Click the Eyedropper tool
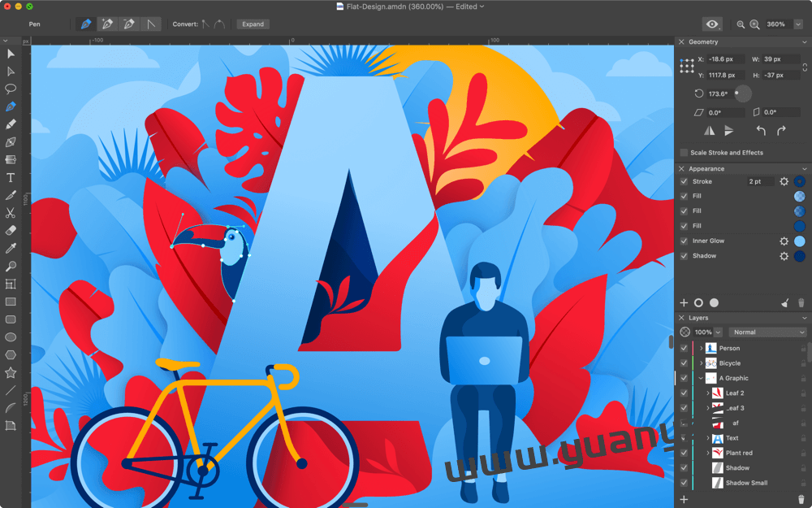Viewport: 812px width, 508px height. point(11,249)
